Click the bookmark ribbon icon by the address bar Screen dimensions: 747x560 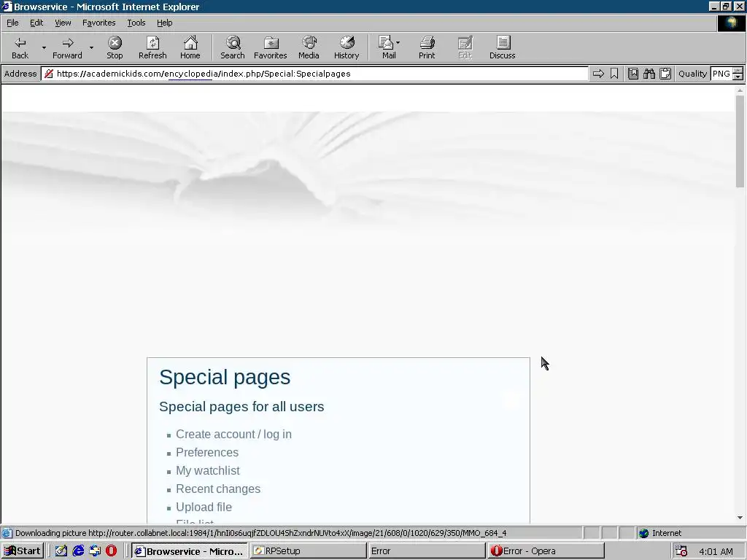[x=614, y=74]
